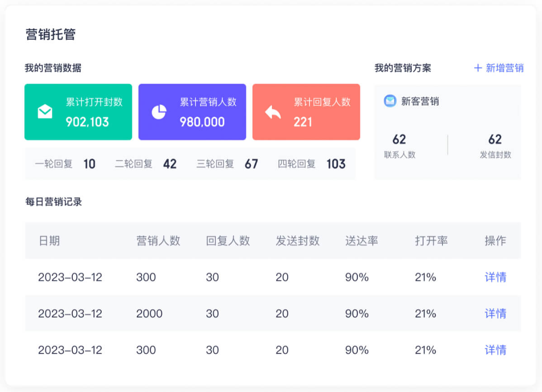Click the 发信封数 label

(495, 155)
